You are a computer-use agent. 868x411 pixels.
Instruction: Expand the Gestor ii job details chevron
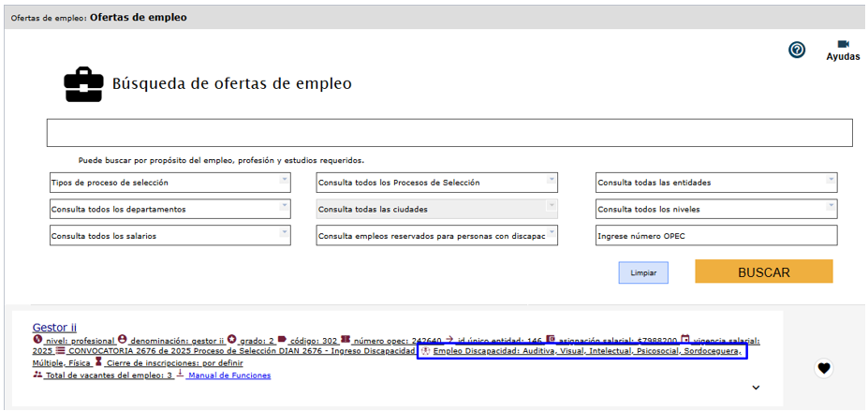point(756,387)
